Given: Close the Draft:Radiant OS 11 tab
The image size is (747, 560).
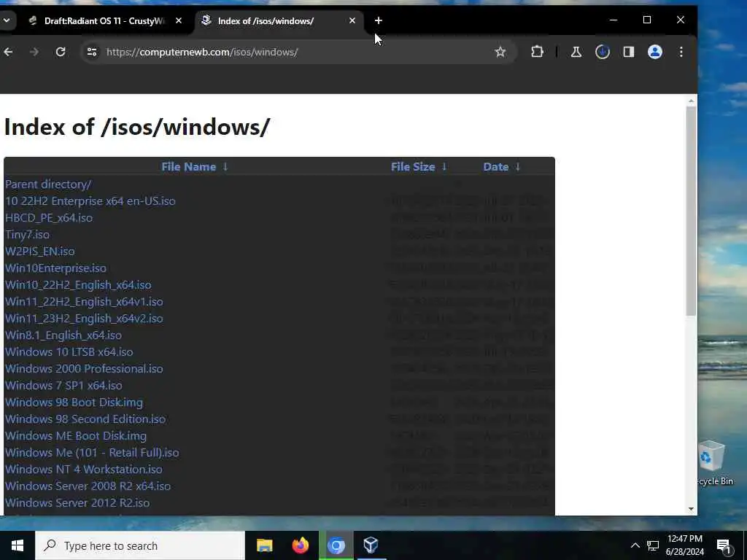Looking at the screenshot, I should tap(179, 20).
